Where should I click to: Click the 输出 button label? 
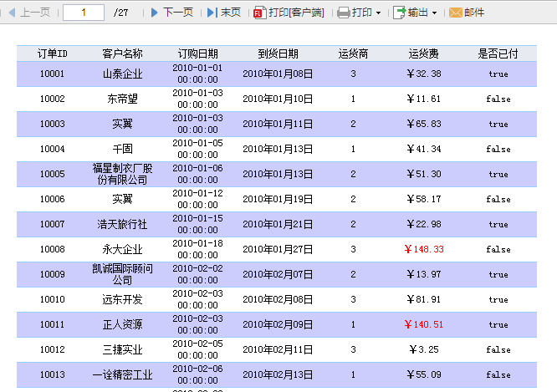pos(418,13)
